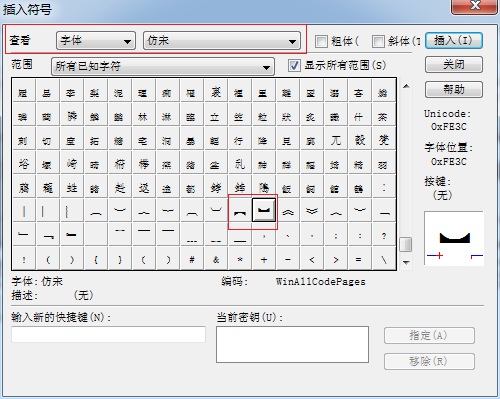This screenshot has width=500, height=399.
Task: Select the 林 character cell
Action: point(144,115)
